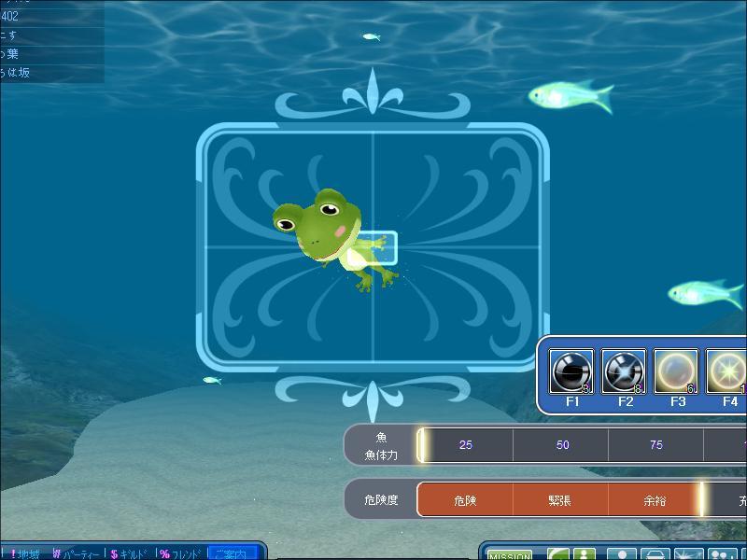747x560 pixels.
Task: Click the 危険 segment of the danger gauge
Action: pyautogui.click(x=465, y=500)
